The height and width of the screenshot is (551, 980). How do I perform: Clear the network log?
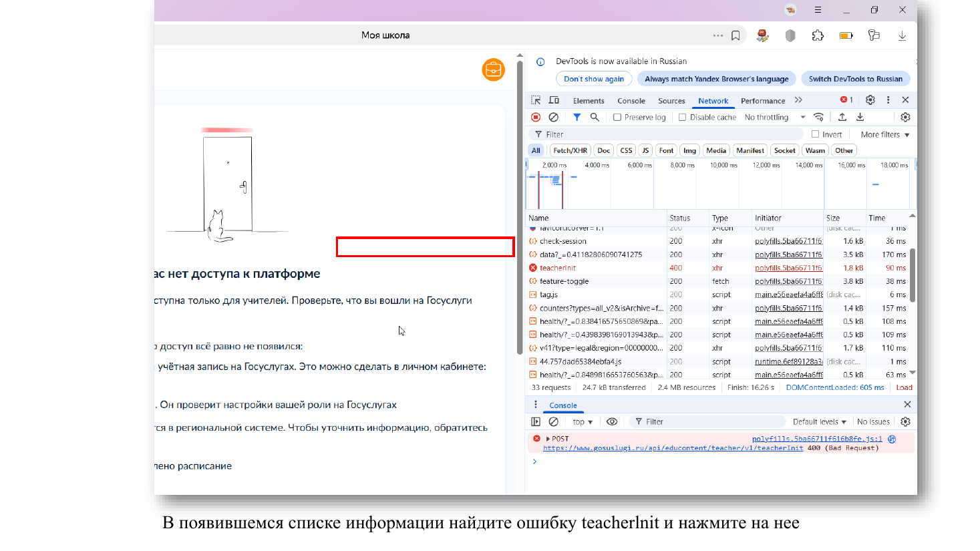pyautogui.click(x=554, y=117)
